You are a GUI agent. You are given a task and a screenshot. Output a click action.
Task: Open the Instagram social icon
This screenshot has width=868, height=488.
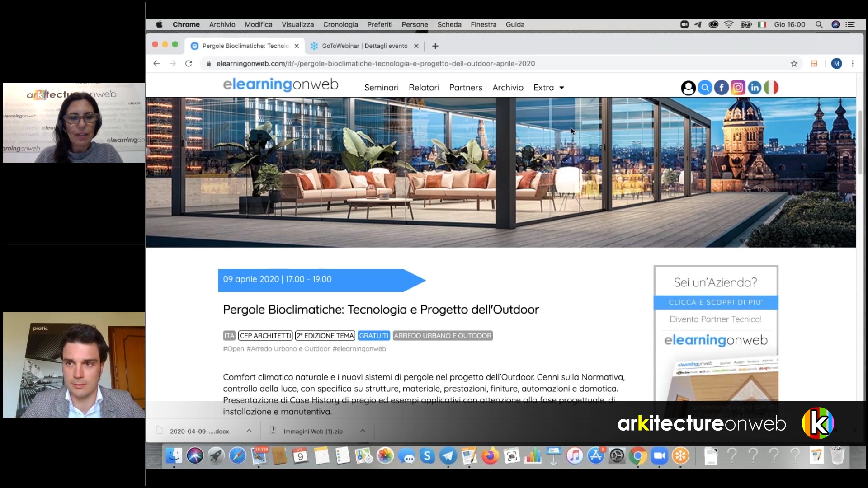(738, 88)
